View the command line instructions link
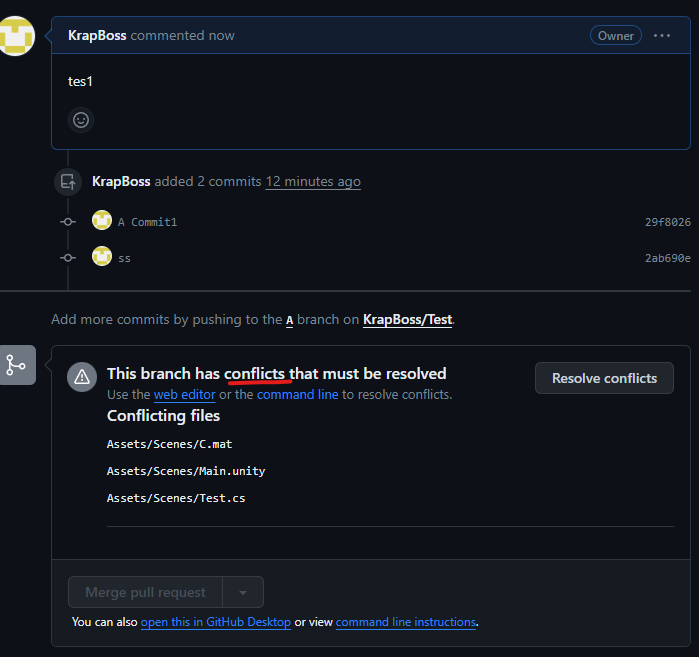Viewport: 699px width, 657px height. coord(406,622)
